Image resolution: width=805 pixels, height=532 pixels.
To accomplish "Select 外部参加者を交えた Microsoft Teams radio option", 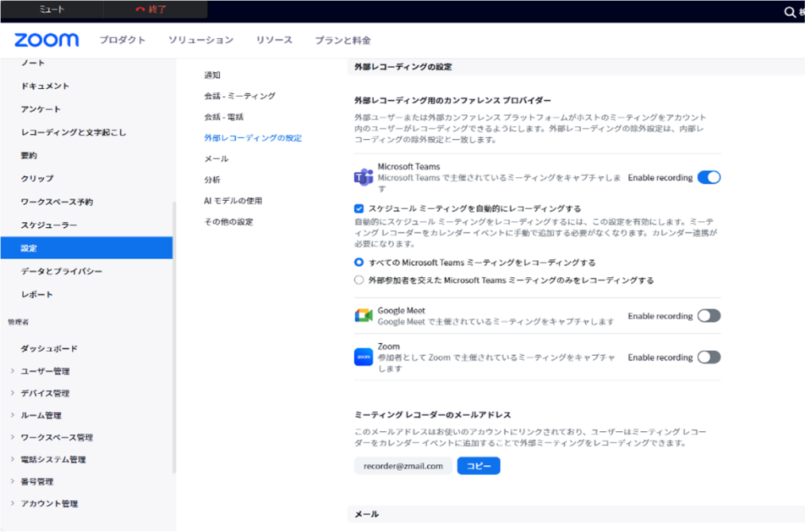I will 359,279.
